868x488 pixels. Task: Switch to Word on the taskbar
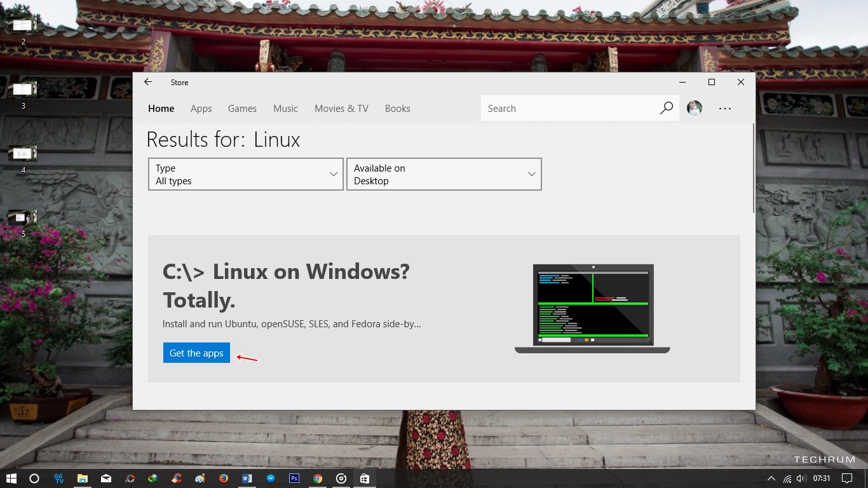coord(247,478)
